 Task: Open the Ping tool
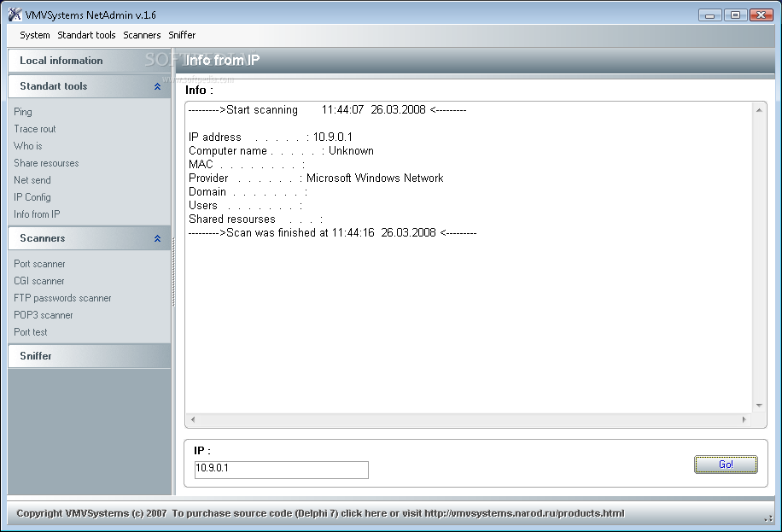(23, 112)
